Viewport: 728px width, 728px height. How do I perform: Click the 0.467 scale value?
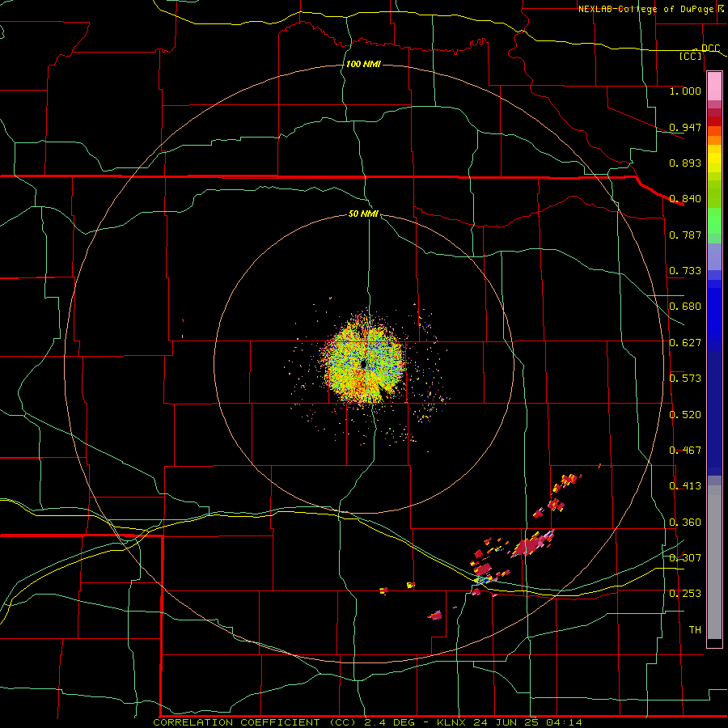(x=685, y=451)
